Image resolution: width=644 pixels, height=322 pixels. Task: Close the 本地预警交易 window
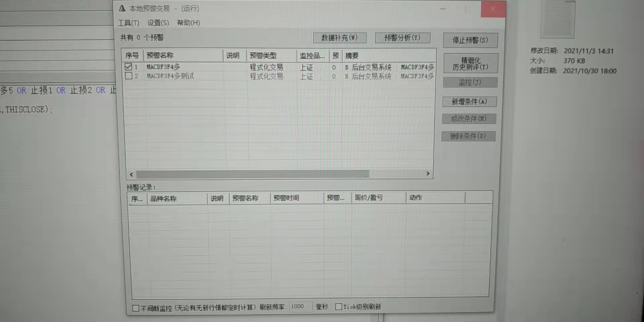(493, 9)
